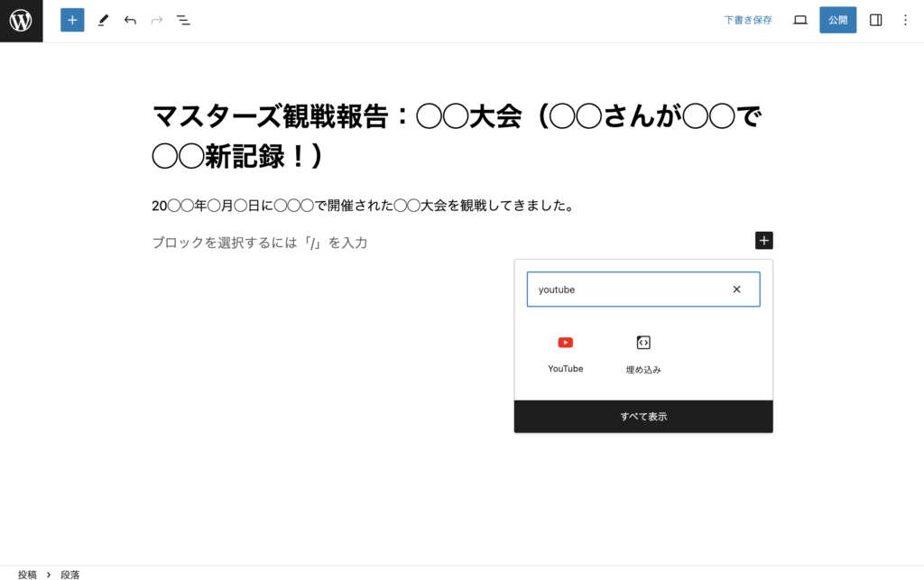Toggle the block inserter plus button in toolbar
This screenshot has height=580, width=924.
pos(72,20)
